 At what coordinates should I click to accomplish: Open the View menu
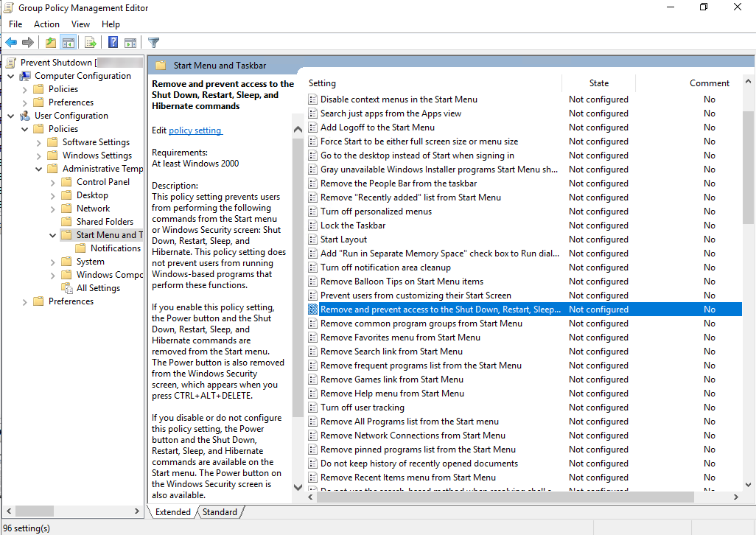[x=80, y=24]
